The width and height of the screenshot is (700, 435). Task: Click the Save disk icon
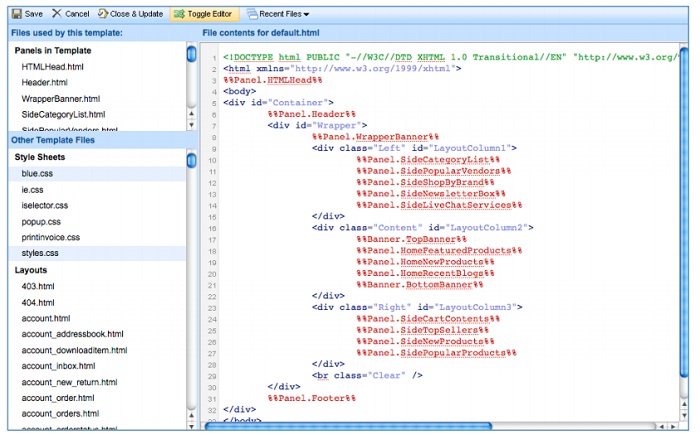pos(14,14)
